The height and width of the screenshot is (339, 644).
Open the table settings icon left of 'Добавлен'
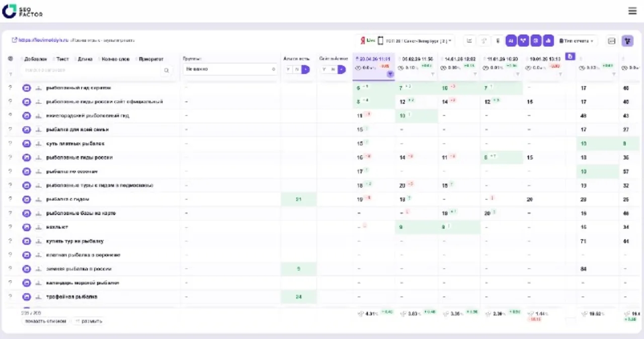pos(11,59)
